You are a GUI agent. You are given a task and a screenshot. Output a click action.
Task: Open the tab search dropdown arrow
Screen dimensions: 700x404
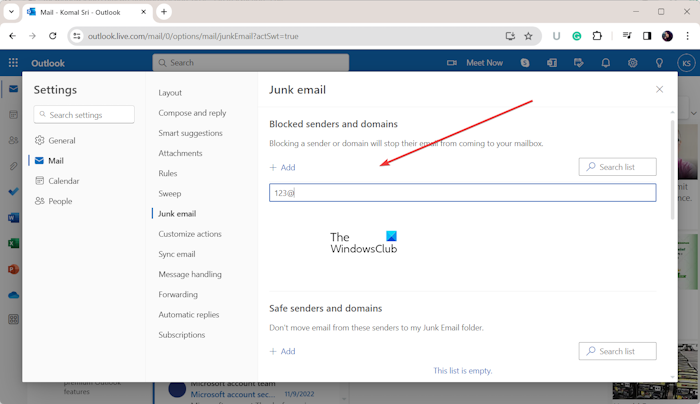[11, 12]
